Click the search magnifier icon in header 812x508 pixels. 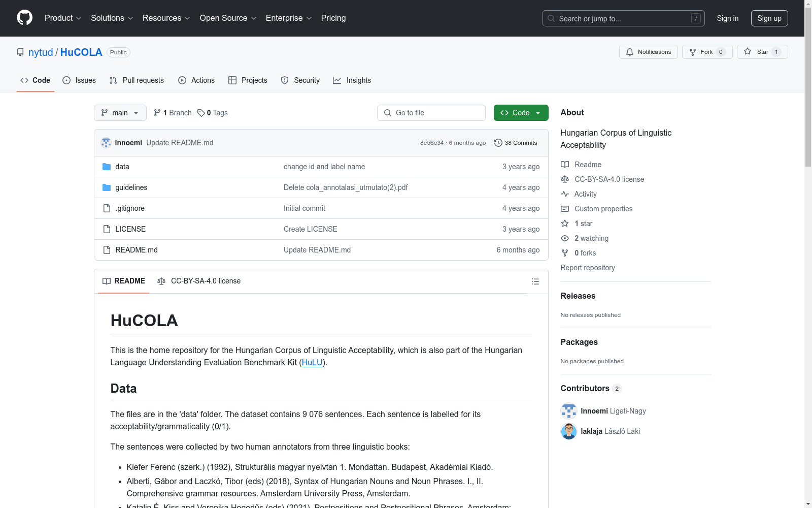pyautogui.click(x=551, y=18)
